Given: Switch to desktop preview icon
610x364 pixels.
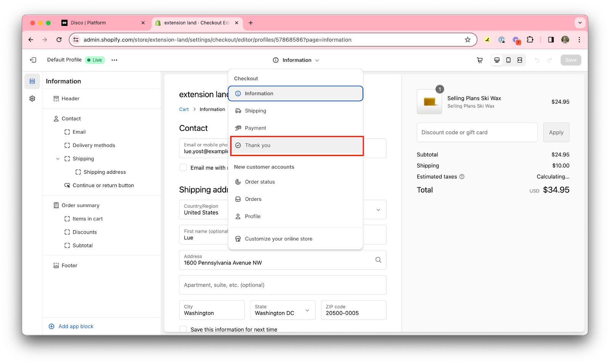Looking at the screenshot, I should [497, 60].
